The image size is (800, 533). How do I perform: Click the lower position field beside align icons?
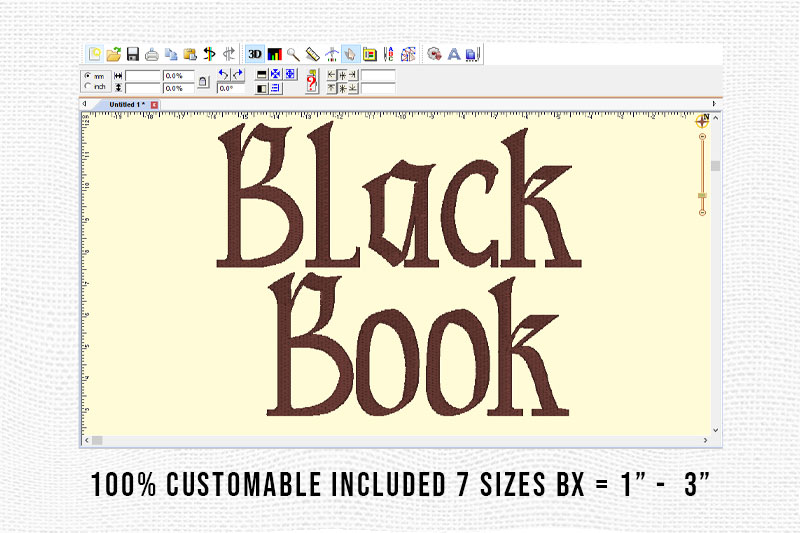[x=378, y=88]
